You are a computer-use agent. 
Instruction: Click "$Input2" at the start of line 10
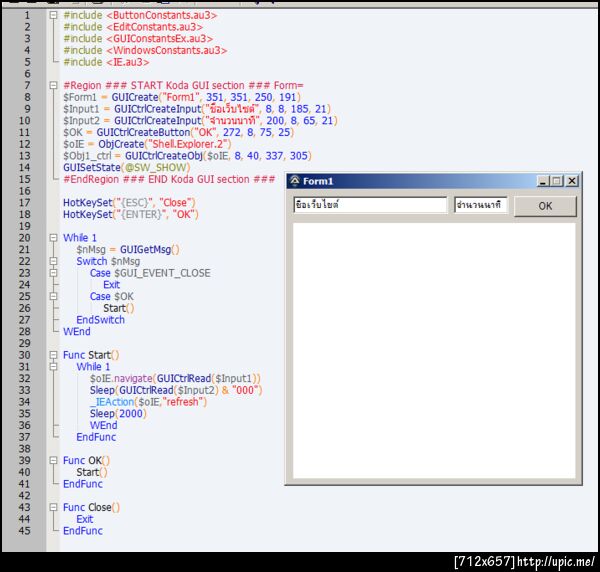pyautogui.click(x=81, y=121)
